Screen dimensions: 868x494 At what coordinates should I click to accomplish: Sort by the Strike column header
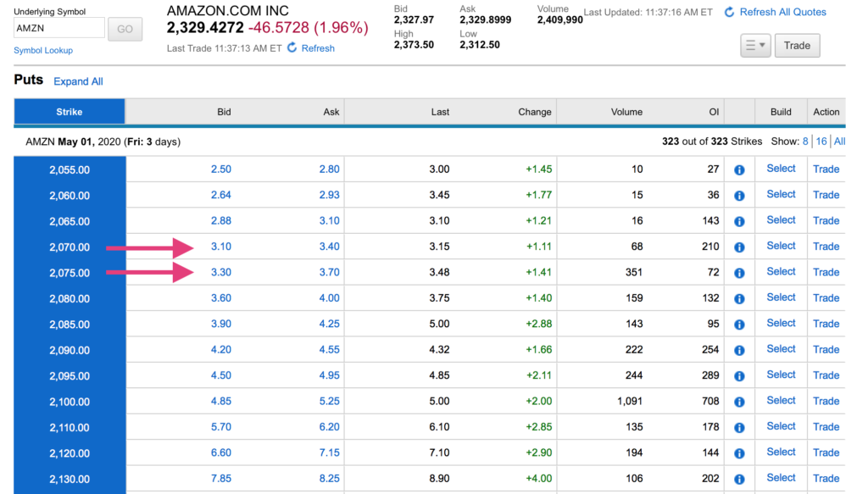[x=70, y=112]
